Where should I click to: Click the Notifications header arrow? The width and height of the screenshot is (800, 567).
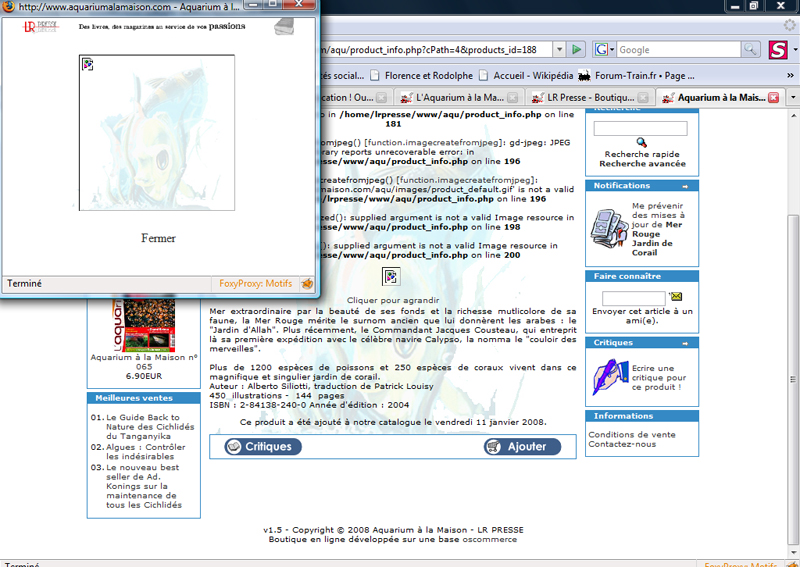(x=685, y=186)
